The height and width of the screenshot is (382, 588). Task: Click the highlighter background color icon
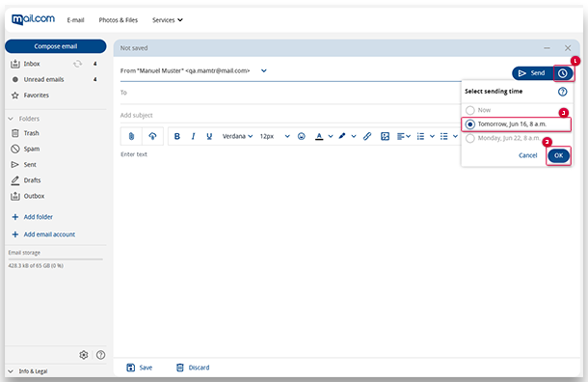(x=342, y=136)
